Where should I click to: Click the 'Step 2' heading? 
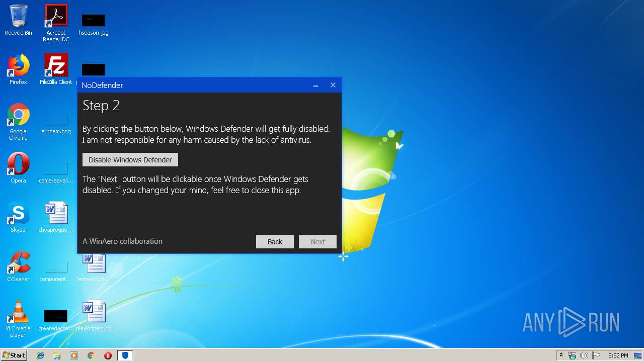click(101, 105)
